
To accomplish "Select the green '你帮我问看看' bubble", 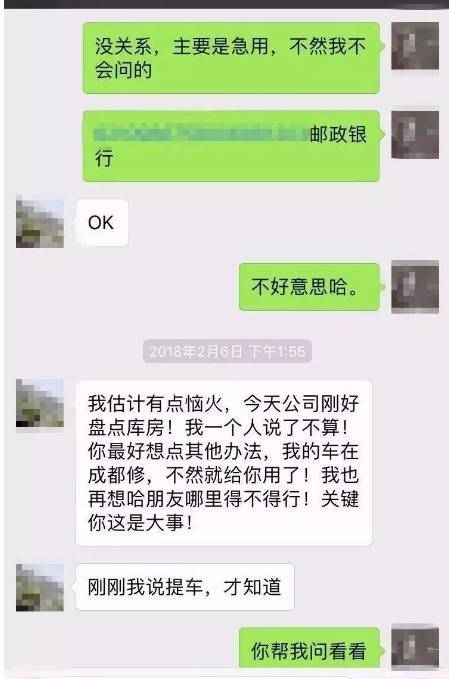I will pos(309,648).
